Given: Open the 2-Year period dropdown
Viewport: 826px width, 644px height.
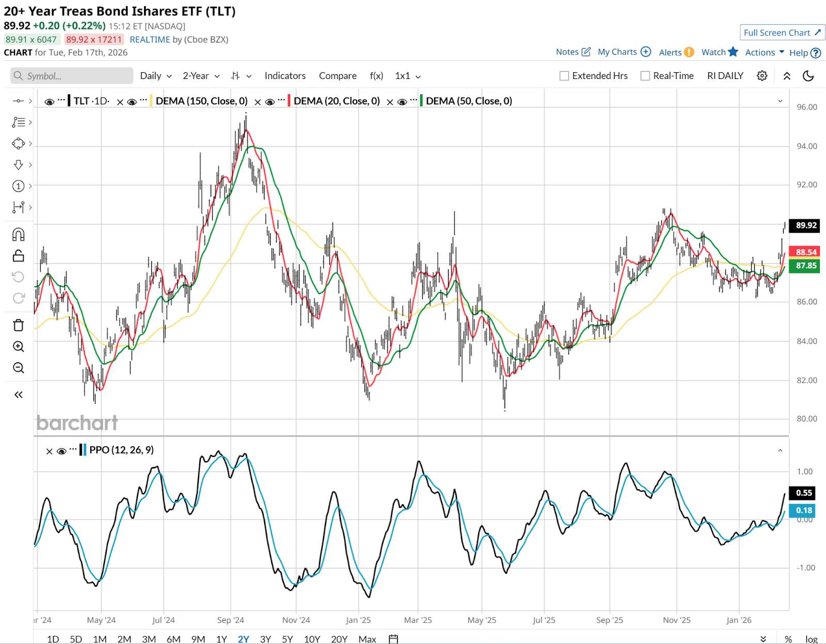Looking at the screenshot, I should point(201,76).
